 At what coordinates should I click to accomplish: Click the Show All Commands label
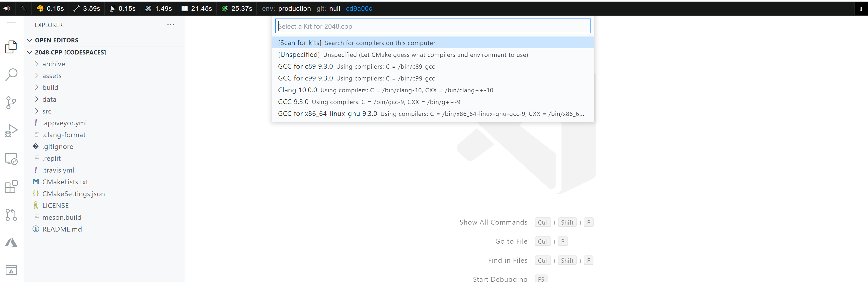(x=493, y=222)
